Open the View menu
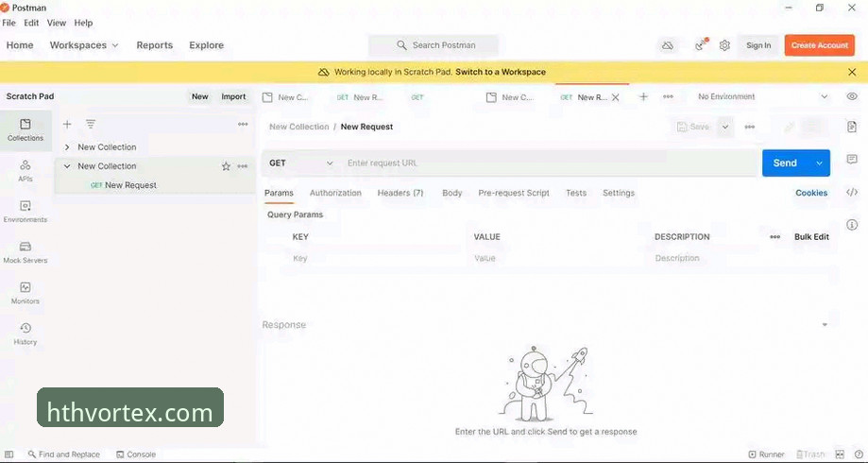This screenshot has width=868, height=463. [x=57, y=23]
